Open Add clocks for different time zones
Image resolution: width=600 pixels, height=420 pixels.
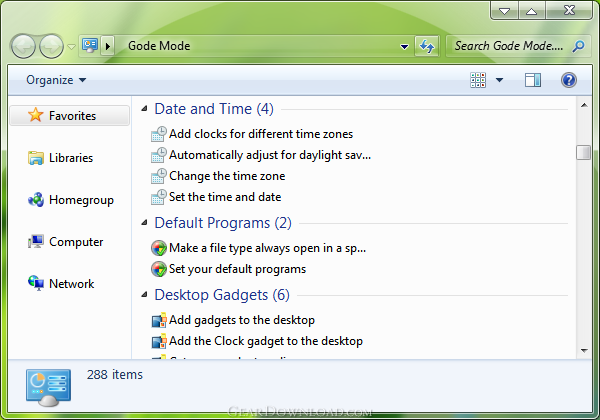(x=261, y=134)
